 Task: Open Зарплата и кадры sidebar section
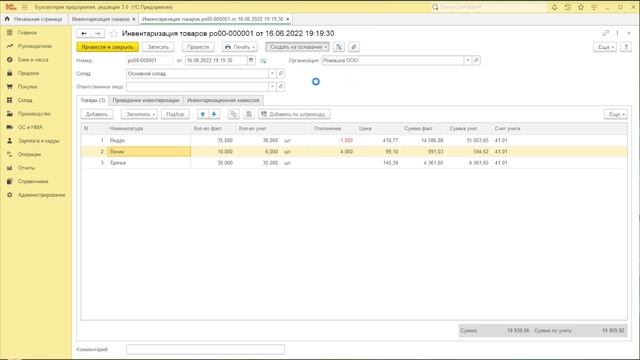click(38, 140)
